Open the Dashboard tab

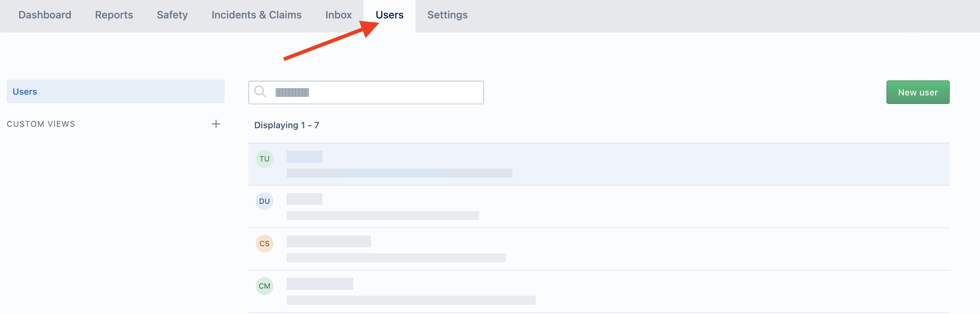[45, 15]
